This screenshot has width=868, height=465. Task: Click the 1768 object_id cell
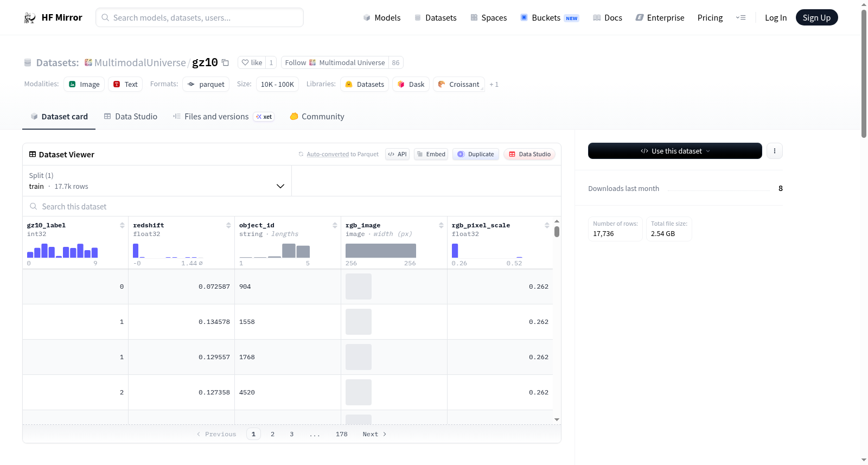point(288,357)
